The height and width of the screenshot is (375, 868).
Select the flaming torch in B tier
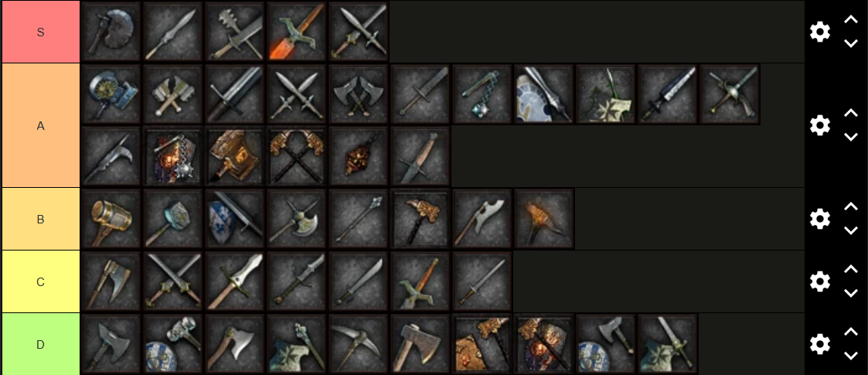(x=545, y=220)
